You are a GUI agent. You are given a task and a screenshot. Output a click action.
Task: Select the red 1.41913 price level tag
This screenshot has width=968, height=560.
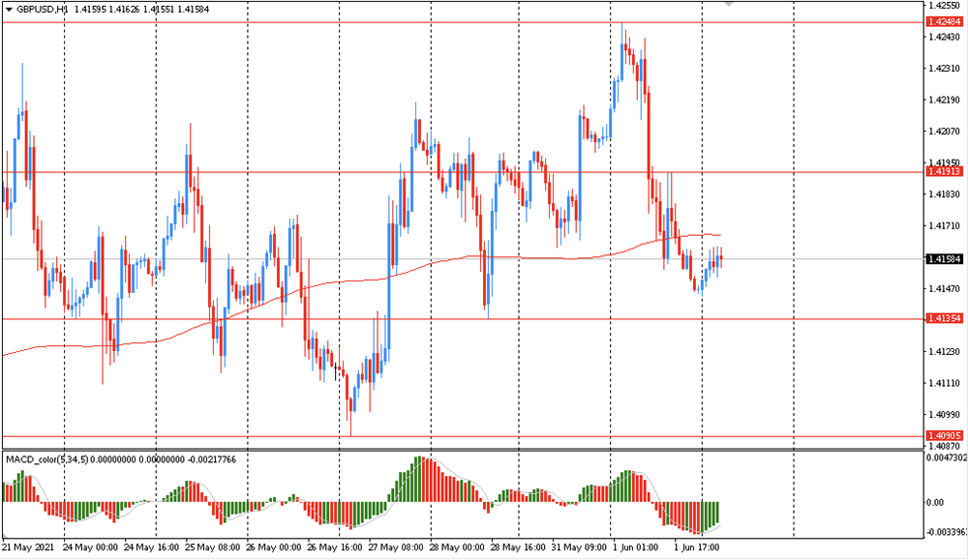(x=945, y=171)
